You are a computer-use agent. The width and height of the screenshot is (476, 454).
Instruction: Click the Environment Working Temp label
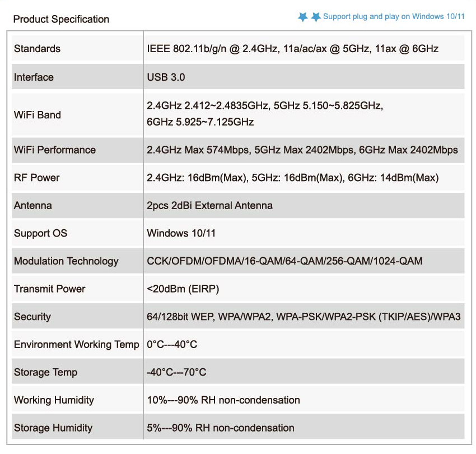point(76,345)
